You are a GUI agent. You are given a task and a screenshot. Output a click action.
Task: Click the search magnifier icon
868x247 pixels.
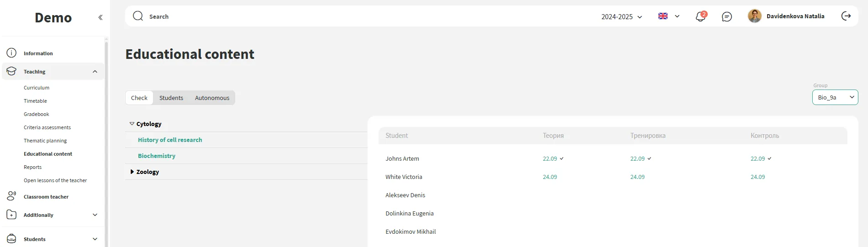(138, 16)
